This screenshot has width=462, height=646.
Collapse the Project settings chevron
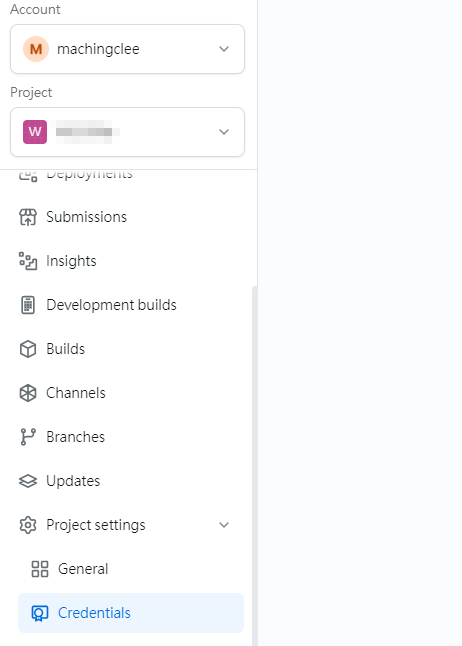tap(224, 525)
